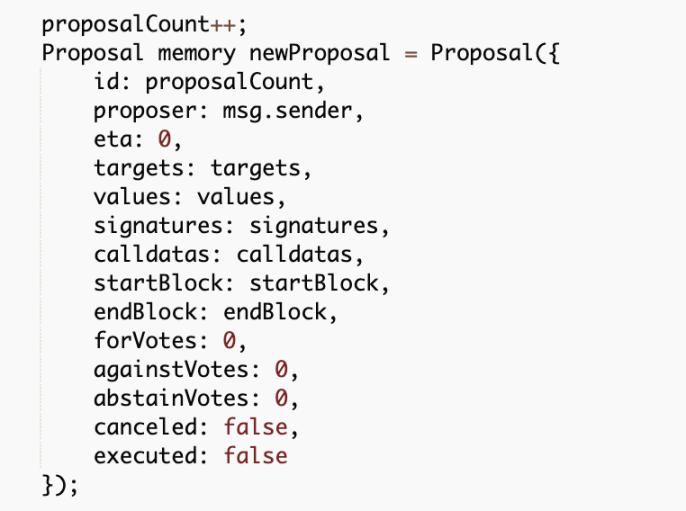Click the memory keyword
The width and height of the screenshot is (686, 511).
(x=196, y=54)
